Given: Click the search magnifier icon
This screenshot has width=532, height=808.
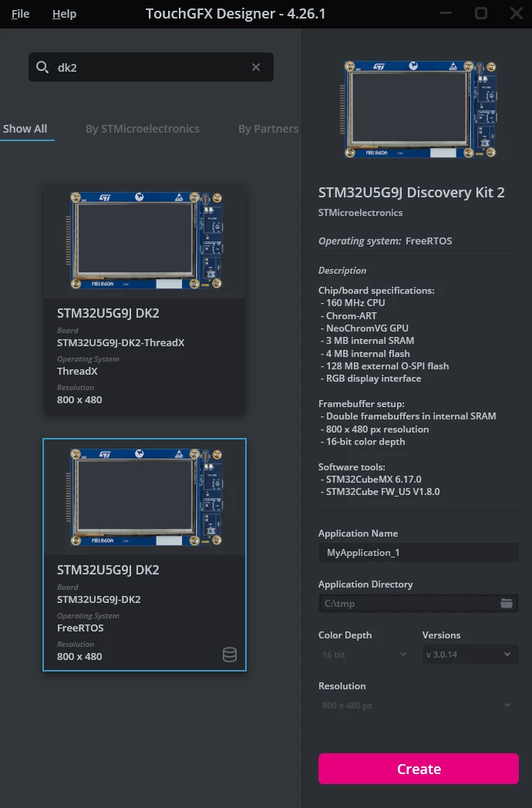Looking at the screenshot, I should point(42,67).
